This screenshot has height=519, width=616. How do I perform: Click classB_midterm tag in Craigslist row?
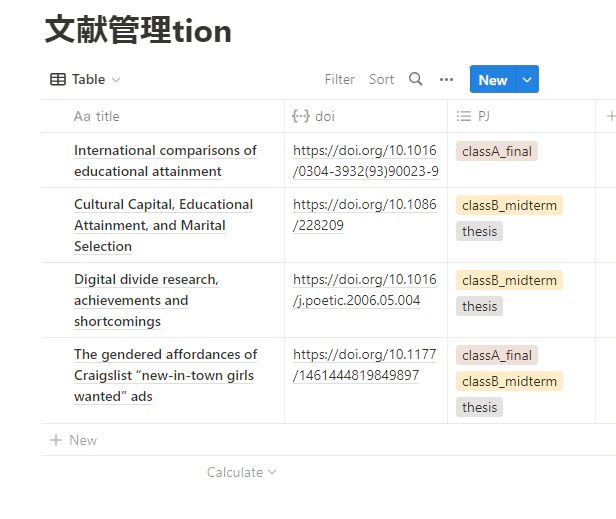[x=509, y=381]
